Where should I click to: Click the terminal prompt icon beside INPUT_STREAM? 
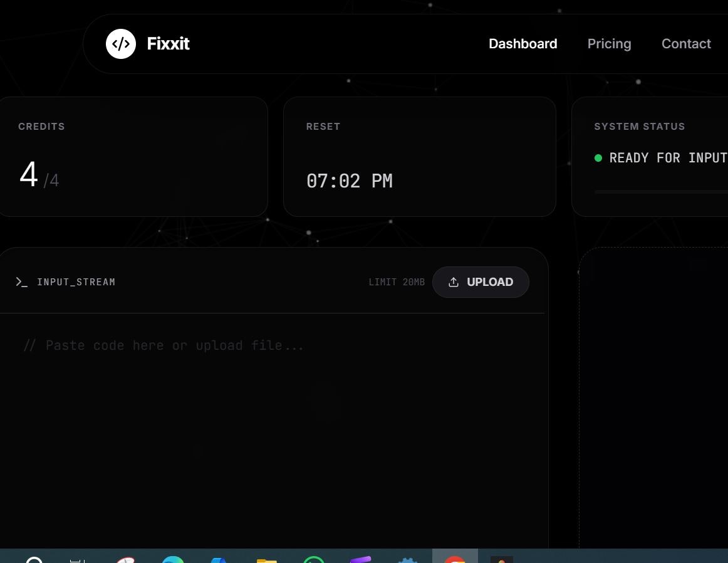(21, 282)
